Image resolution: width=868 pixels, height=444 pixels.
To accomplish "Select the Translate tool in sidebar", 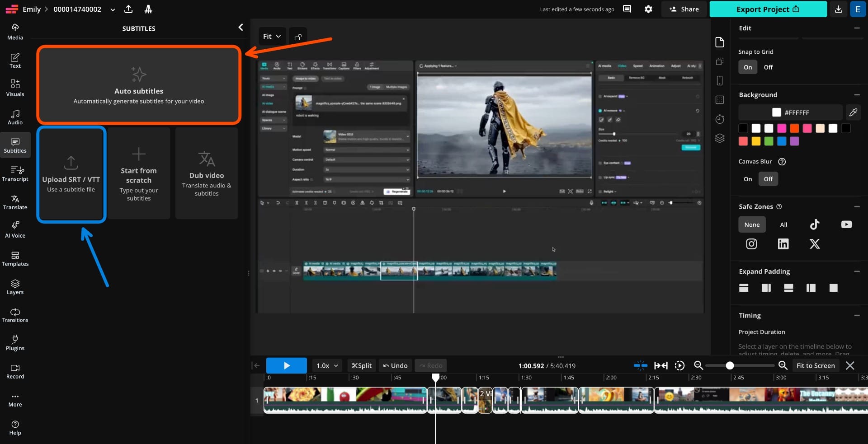I will tap(15, 202).
